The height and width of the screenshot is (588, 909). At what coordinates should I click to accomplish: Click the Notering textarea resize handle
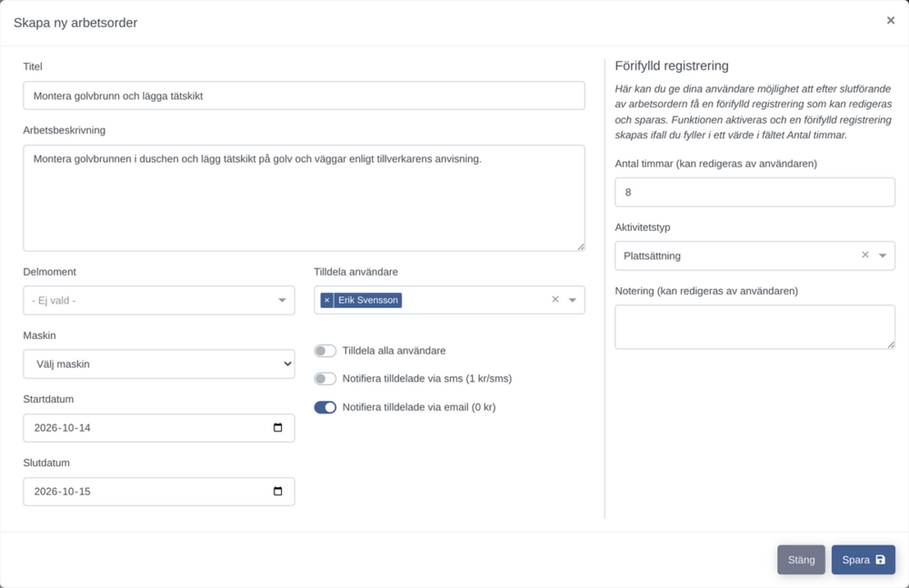[x=891, y=344]
